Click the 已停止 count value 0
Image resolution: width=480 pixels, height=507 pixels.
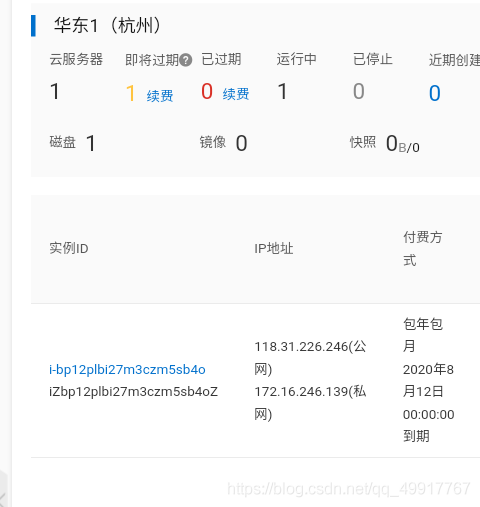[359, 91]
